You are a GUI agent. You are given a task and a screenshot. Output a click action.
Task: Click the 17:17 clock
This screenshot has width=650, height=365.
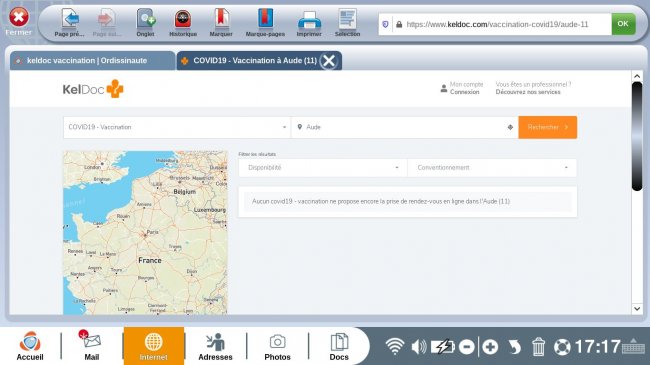[597, 347]
